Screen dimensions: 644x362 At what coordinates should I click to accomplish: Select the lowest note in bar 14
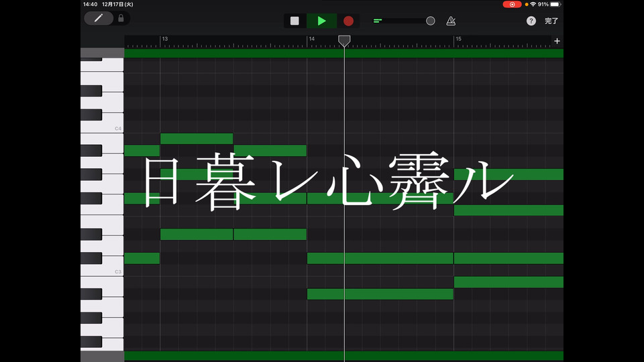tap(380, 294)
